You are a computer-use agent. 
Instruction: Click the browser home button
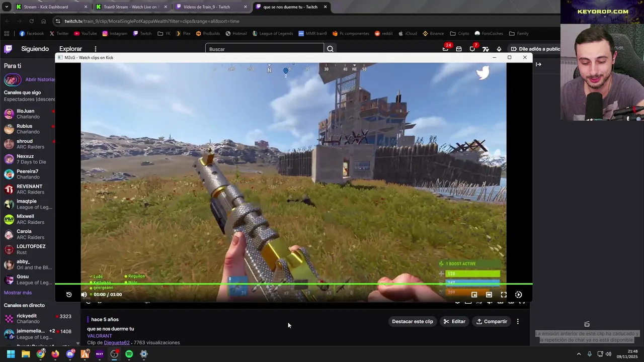point(43,21)
